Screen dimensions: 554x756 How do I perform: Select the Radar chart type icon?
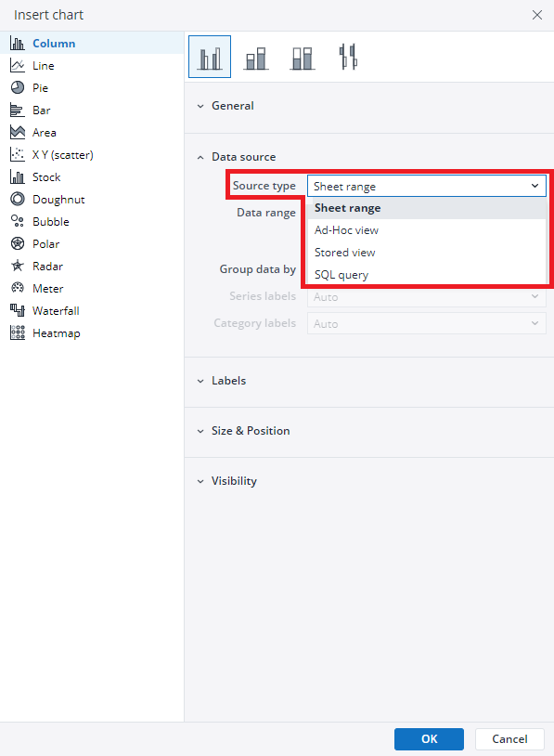click(18, 266)
